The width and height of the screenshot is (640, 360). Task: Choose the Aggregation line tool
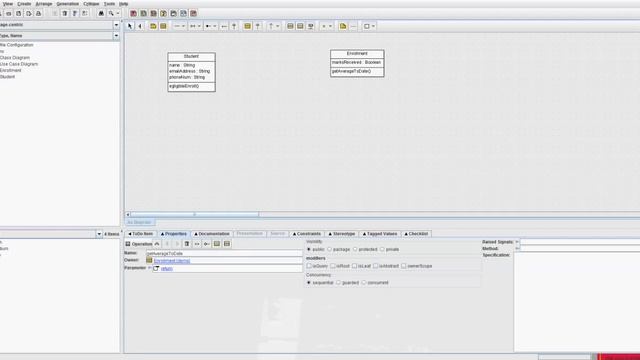click(x=193, y=26)
